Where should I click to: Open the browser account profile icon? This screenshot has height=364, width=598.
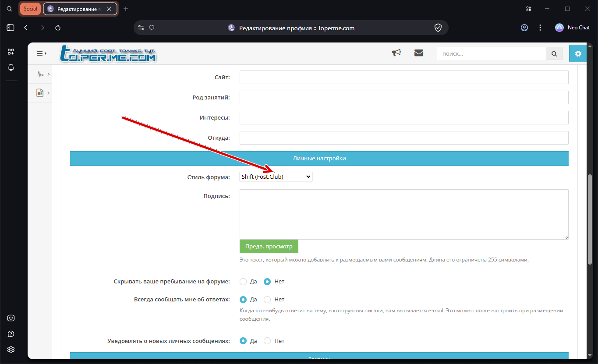click(x=524, y=28)
